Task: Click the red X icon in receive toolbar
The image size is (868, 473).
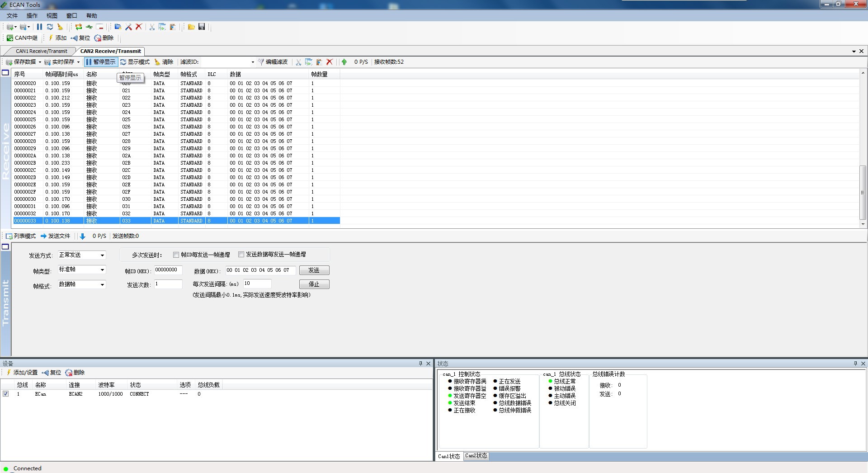Action: 330,62
